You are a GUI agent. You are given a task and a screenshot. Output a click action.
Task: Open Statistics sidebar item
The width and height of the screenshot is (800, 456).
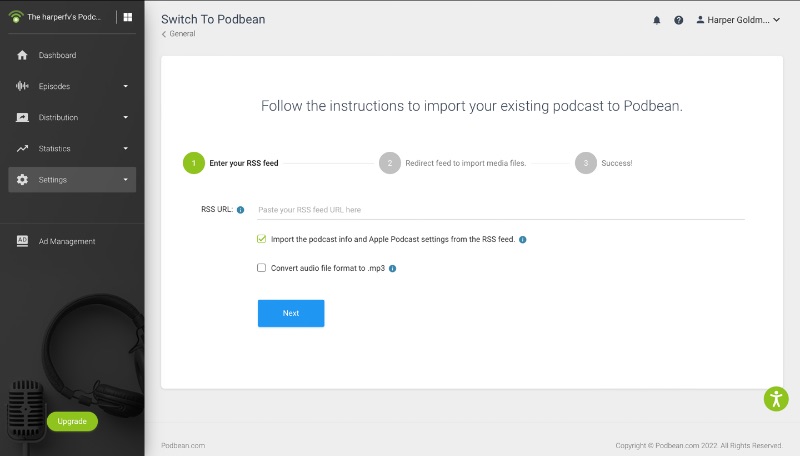[x=72, y=148]
